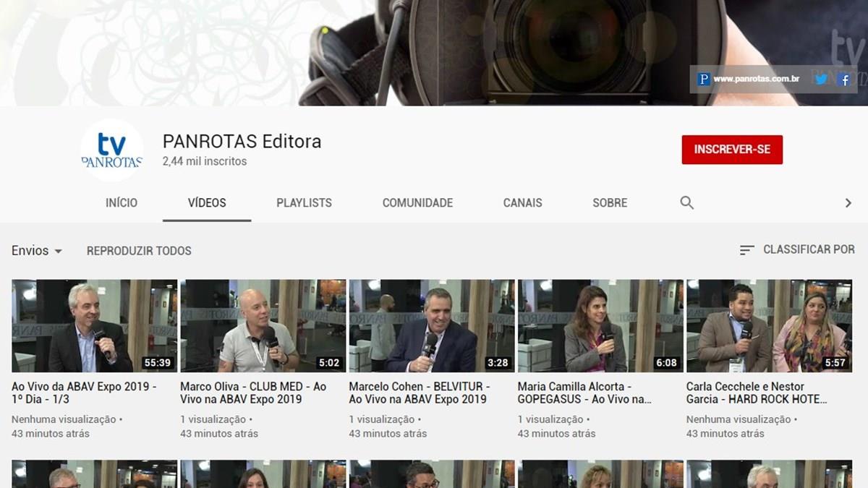
Task: Open the Comunidade tab
Action: pos(417,203)
